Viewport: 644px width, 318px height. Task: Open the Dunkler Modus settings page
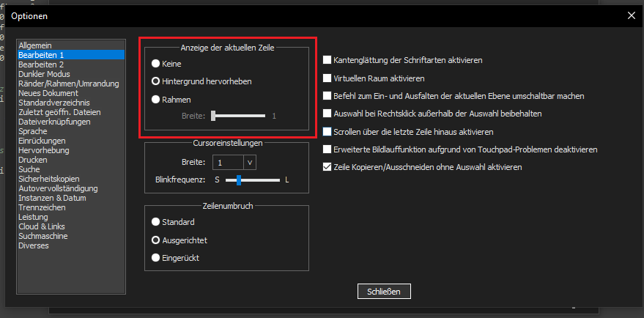(x=71, y=74)
